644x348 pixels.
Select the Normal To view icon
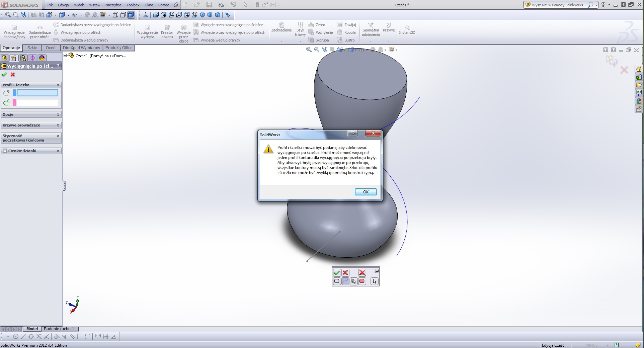[146, 15]
